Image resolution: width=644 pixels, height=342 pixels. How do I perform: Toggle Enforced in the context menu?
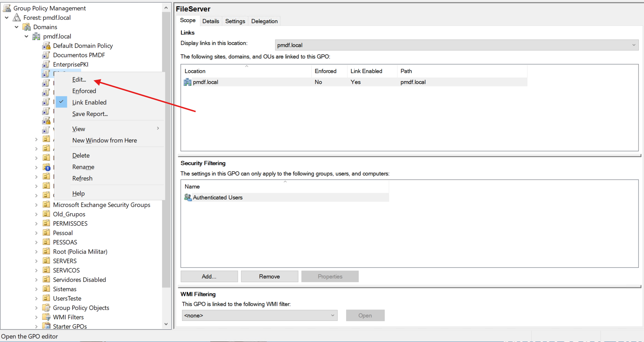pos(84,91)
